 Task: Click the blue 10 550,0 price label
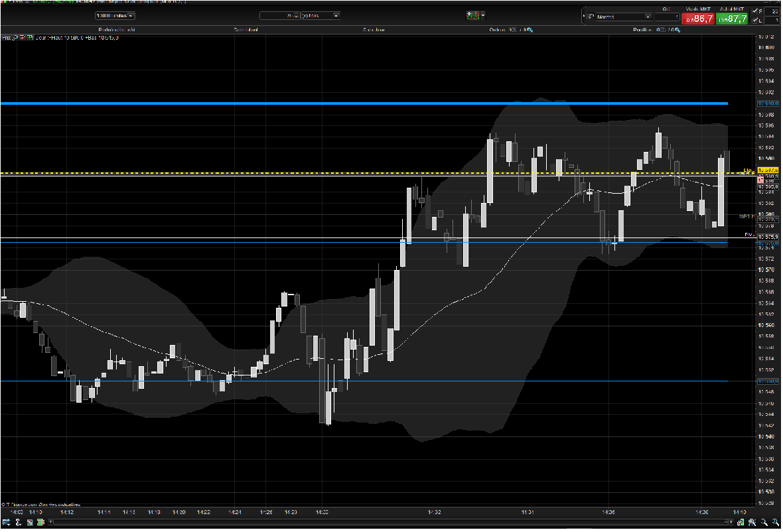click(768, 382)
